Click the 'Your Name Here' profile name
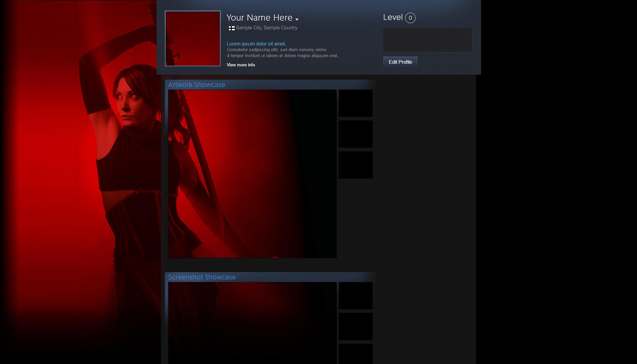637x364 pixels. 259,18
